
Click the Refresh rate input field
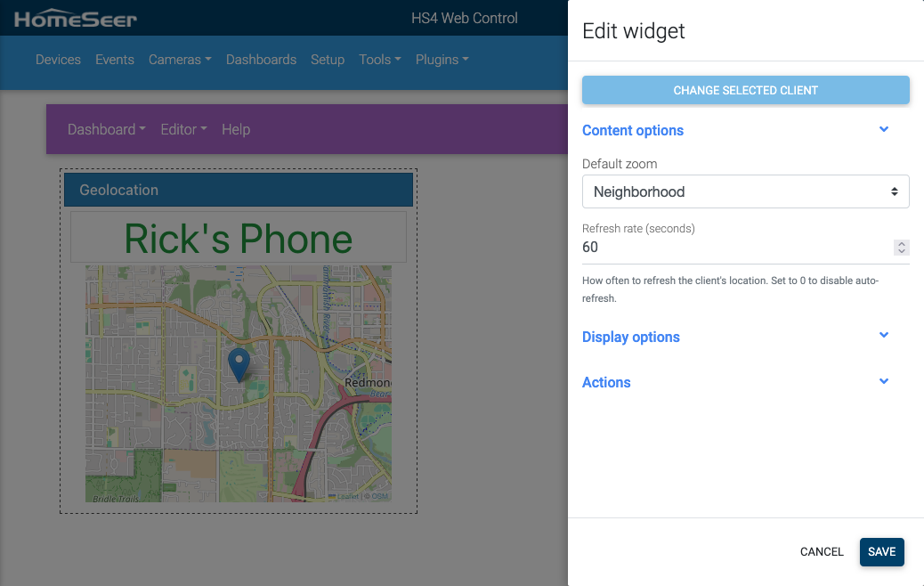[x=736, y=248]
